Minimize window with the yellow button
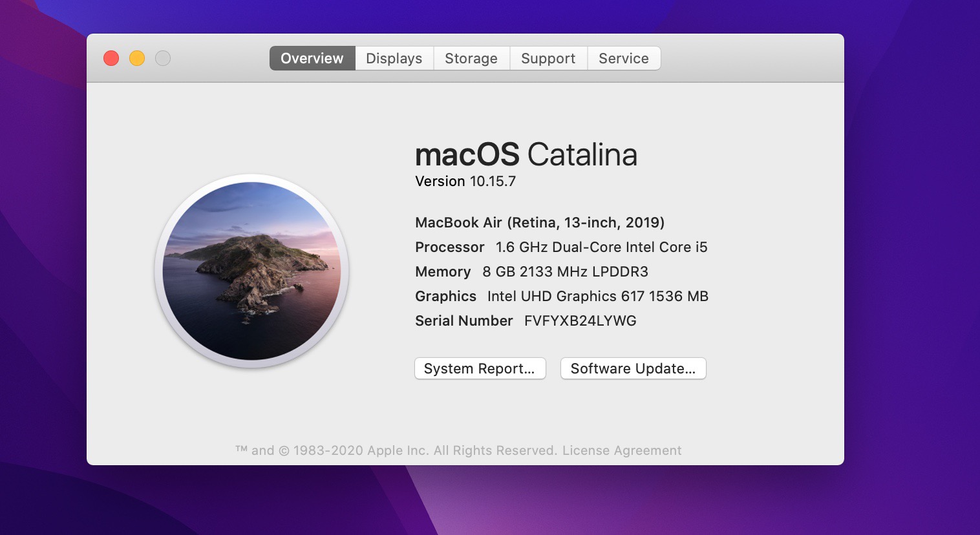The image size is (980, 535). (x=137, y=58)
